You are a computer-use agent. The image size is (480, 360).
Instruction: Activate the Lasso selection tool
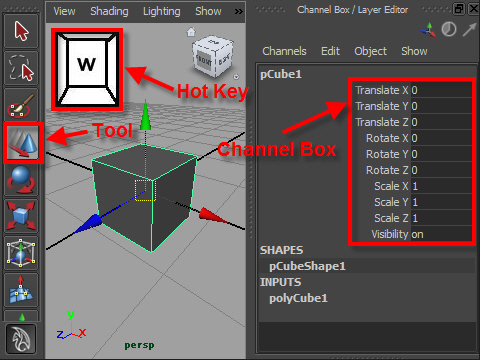point(21,68)
